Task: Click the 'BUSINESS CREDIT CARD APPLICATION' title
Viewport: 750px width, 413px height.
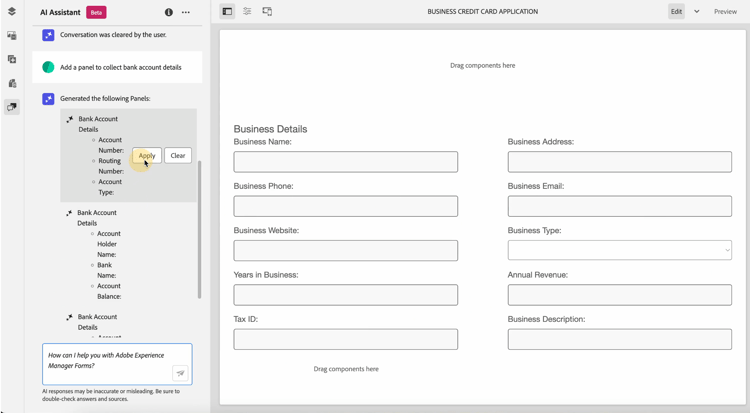Action: pos(483,11)
